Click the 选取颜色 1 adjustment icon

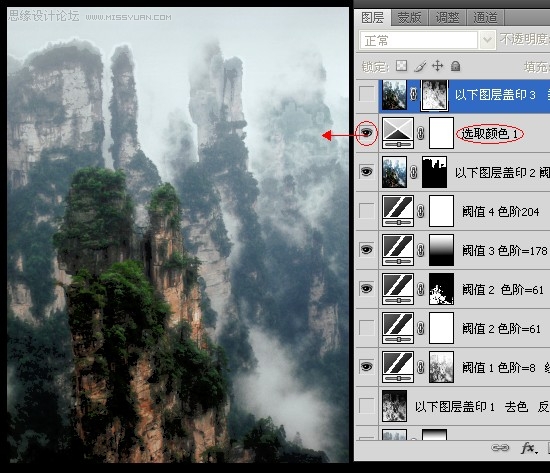(398, 133)
